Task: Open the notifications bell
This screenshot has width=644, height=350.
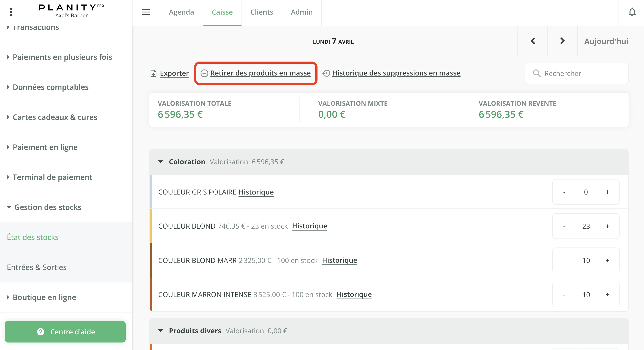Action: [632, 12]
